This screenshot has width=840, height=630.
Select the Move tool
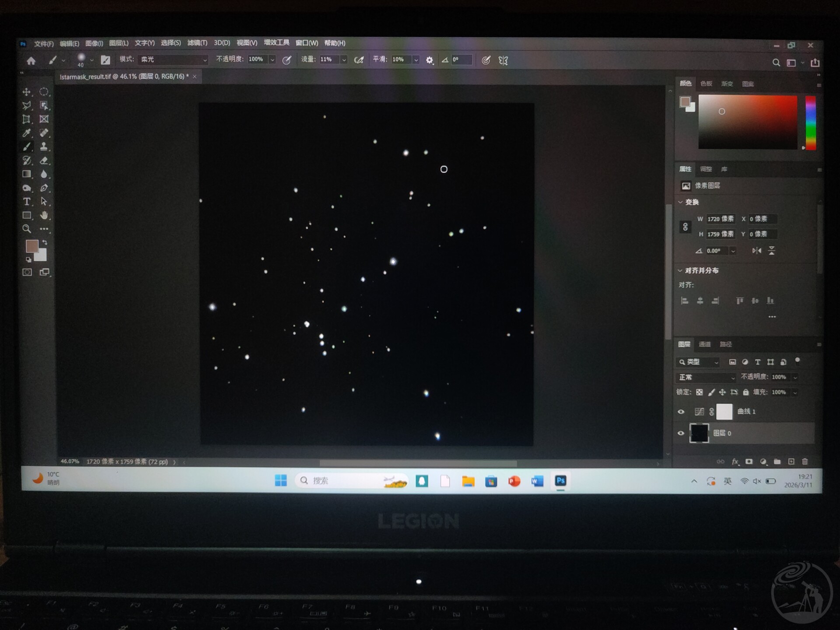(27, 92)
